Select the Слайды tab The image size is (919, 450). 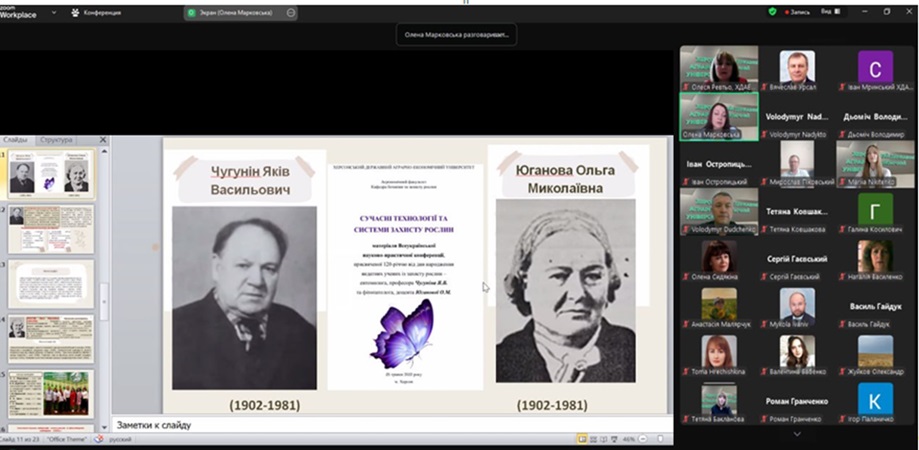point(16,140)
